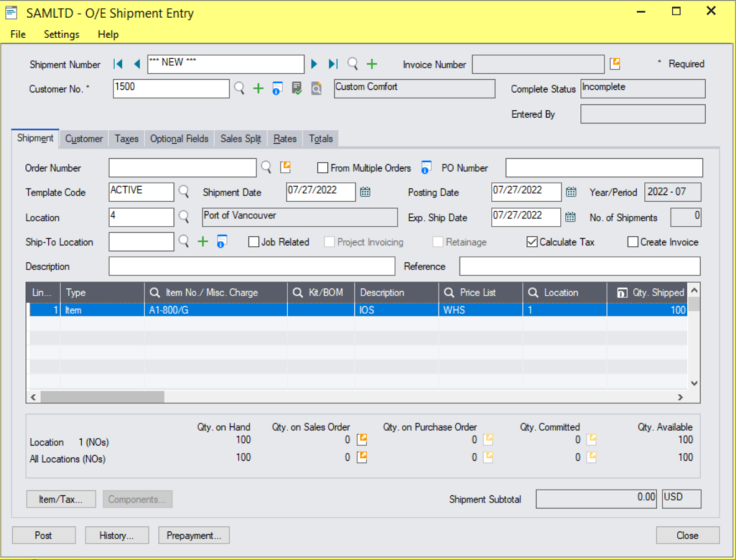Switch to the Rates tab
This screenshot has width=736, height=560.
click(285, 139)
